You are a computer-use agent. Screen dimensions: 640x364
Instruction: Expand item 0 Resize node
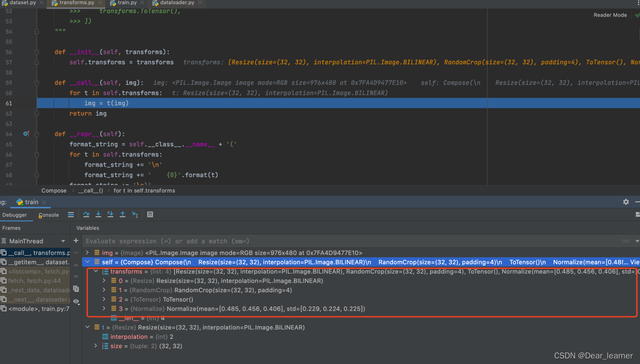pos(104,281)
